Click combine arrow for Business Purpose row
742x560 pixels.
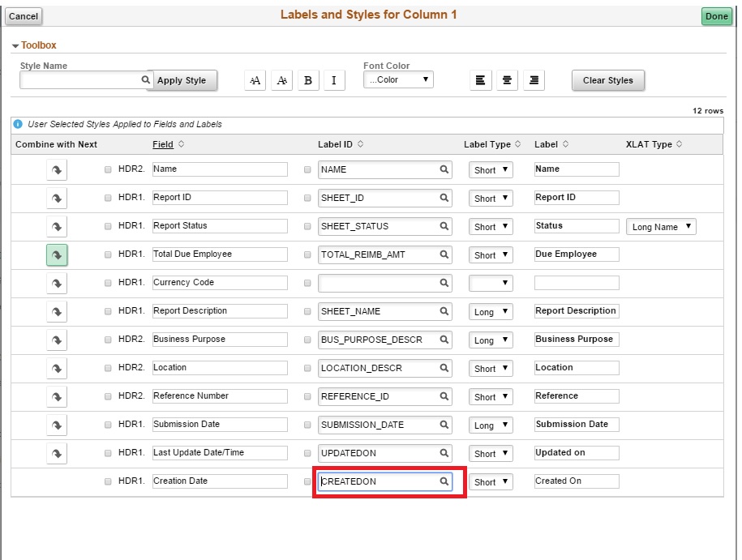click(57, 340)
